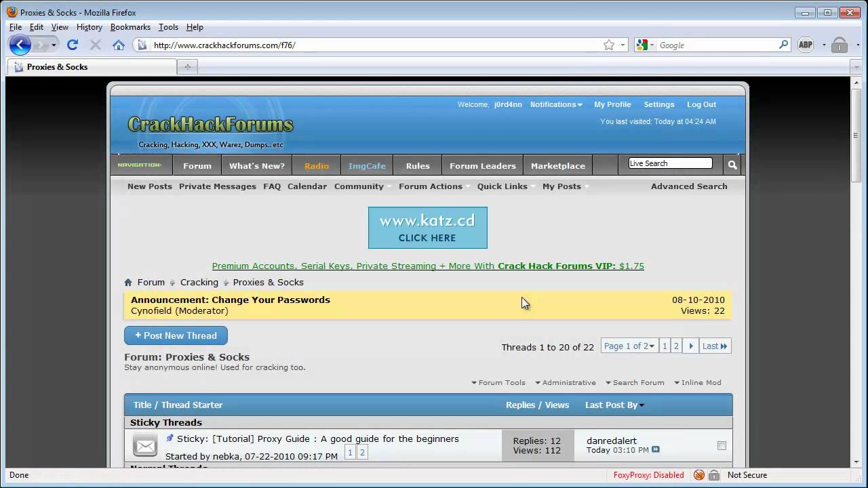The image size is (868, 488).
Task: Click the Google search magnifier icon
Action: [x=784, y=45]
